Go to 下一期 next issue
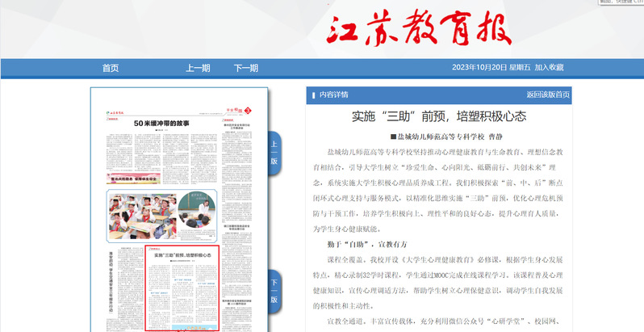The height and width of the screenshot is (332, 644). click(x=246, y=68)
